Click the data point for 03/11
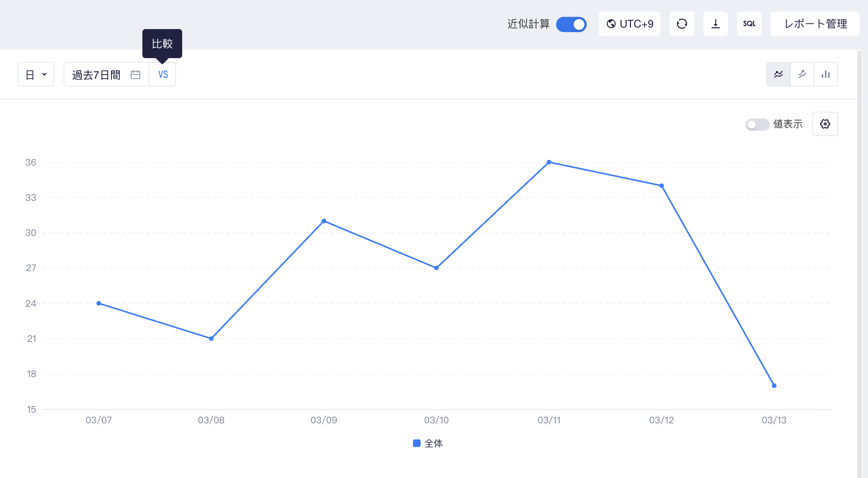This screenshot has width=868, height=478. 549,162
